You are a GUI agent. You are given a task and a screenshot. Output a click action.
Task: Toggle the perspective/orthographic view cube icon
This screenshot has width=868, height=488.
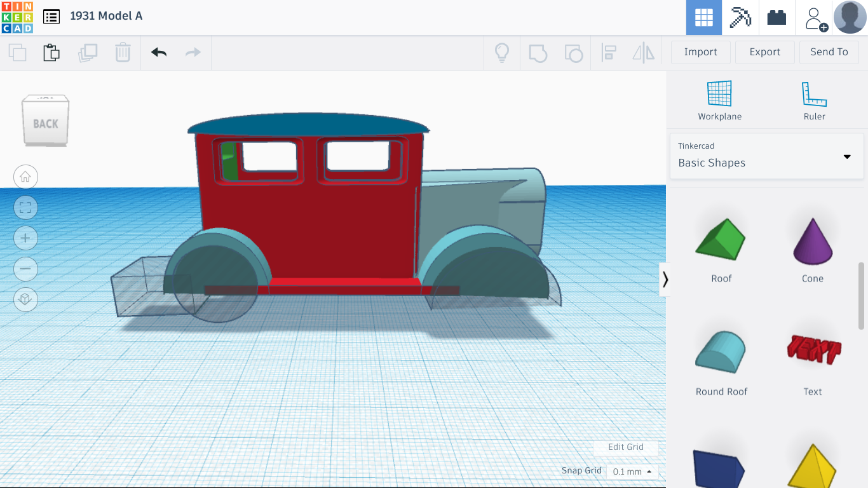[25, 299]
